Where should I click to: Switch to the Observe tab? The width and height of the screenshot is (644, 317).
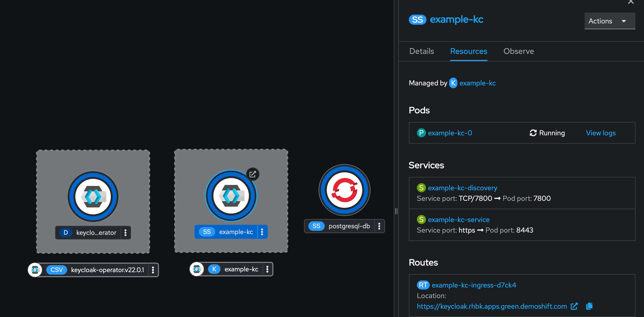pos(519,51)
